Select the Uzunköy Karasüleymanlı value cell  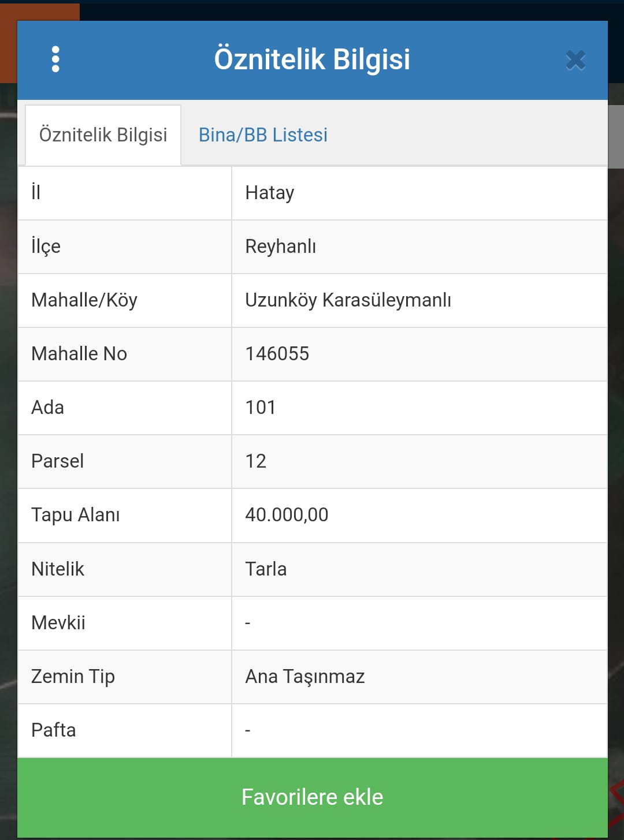click(419, 300)
